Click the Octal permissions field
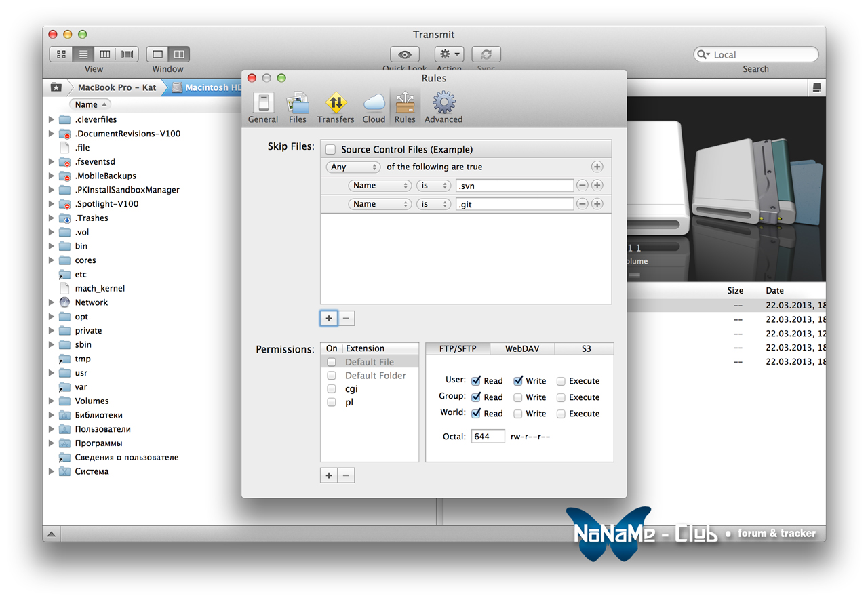Viewport: 868px width, 600px height. (x=488, y=437)
